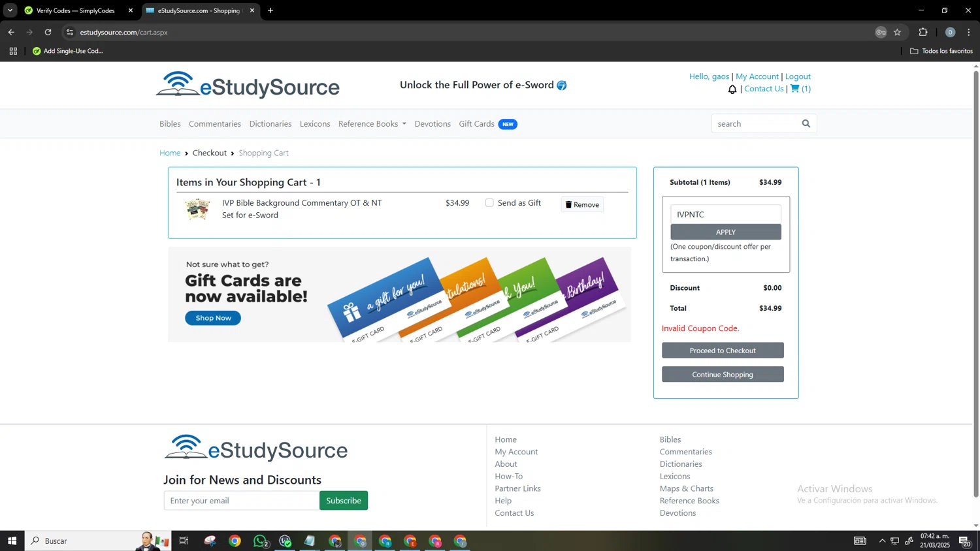Close the eStudySource browser tab
Screen dimensions: 980x551
252,10
